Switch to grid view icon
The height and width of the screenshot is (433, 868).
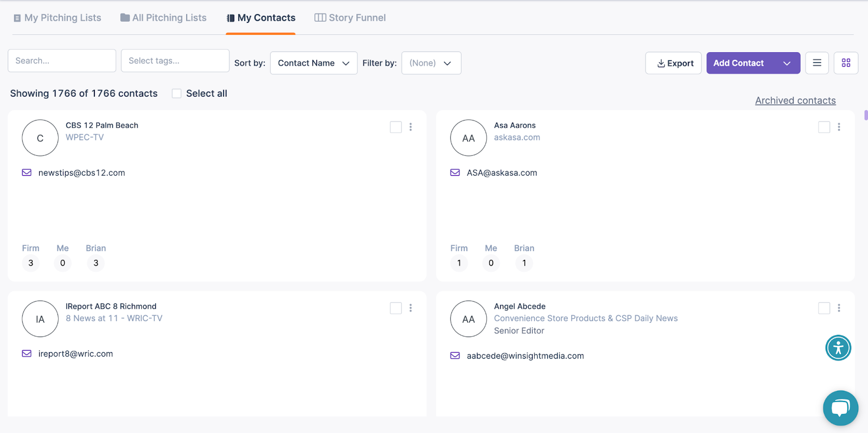pos(846,63)
